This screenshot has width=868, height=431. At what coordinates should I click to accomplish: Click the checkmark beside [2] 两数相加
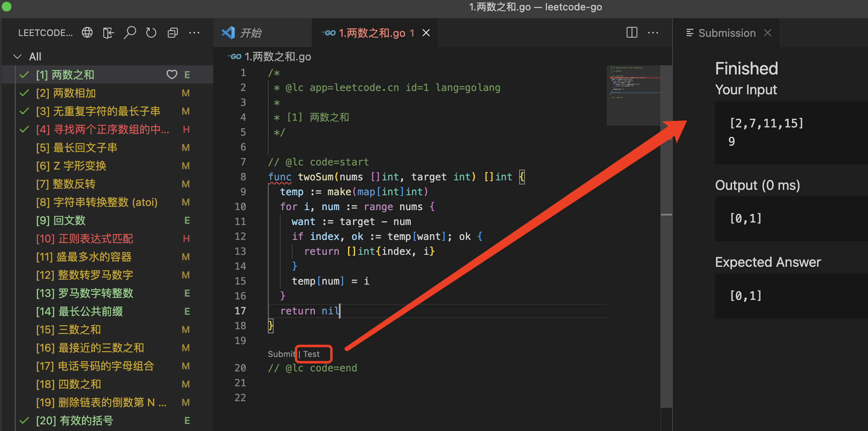(x=24, y=93)
